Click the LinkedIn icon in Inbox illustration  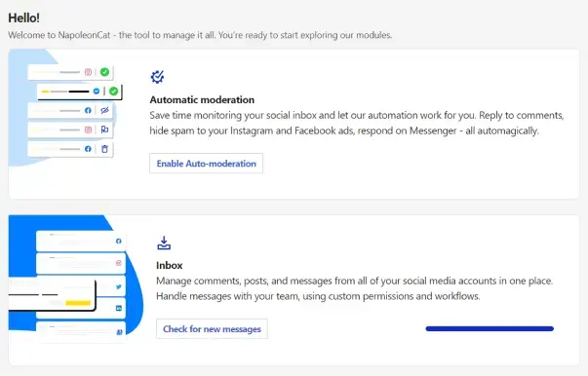click(x=119, y=308)
